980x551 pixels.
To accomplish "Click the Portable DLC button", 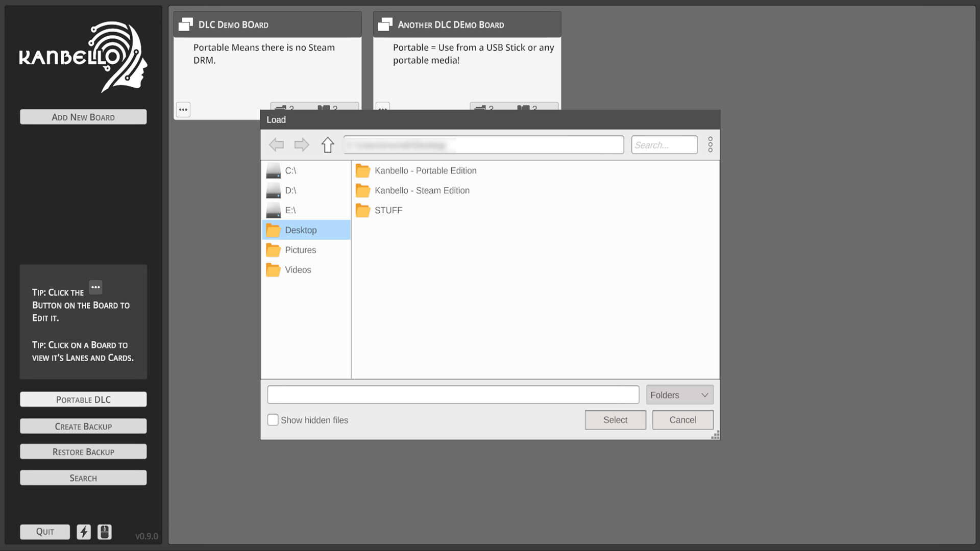I will [x=83, y=399].
